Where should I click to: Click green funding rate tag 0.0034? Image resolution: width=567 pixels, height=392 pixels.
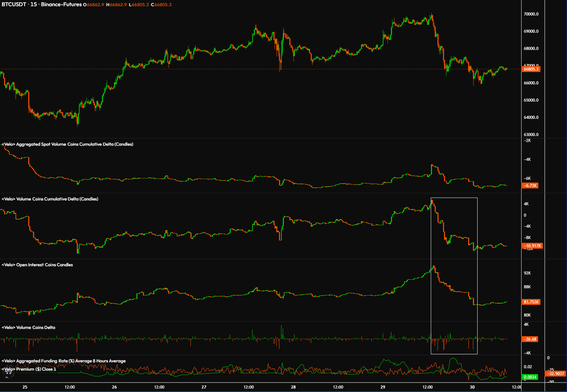(530, 376)
